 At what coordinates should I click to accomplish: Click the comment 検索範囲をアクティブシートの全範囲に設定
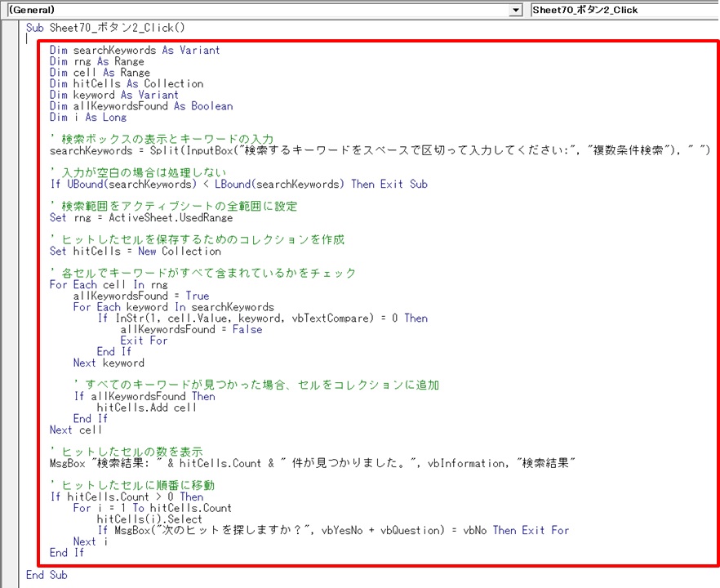point(173,206)
